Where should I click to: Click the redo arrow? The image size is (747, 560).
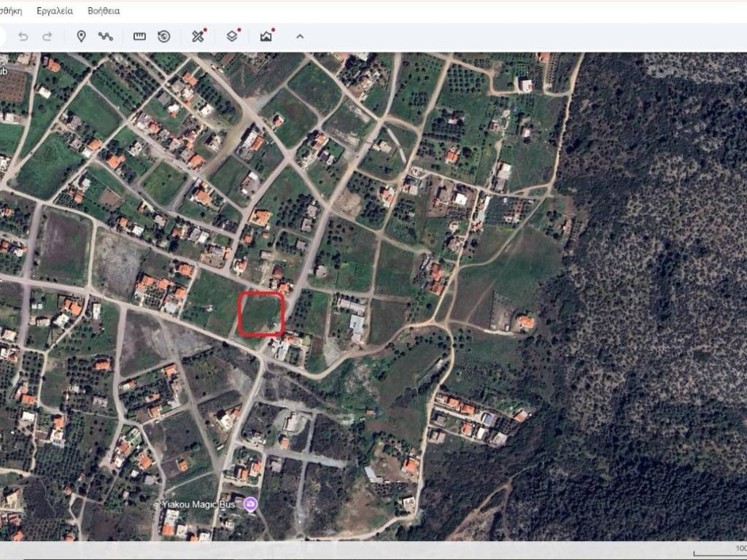coord(47,36)
